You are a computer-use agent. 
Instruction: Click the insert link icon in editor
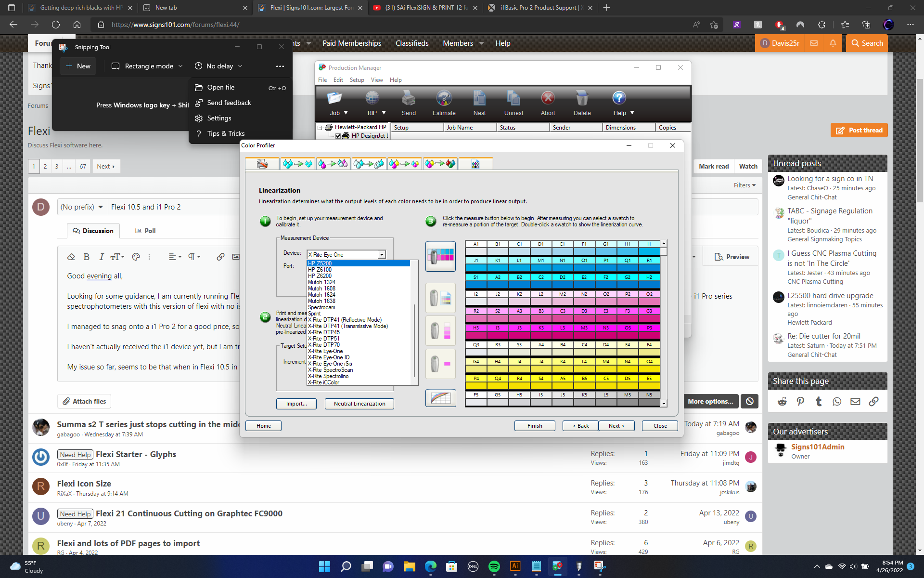(220, 257)
